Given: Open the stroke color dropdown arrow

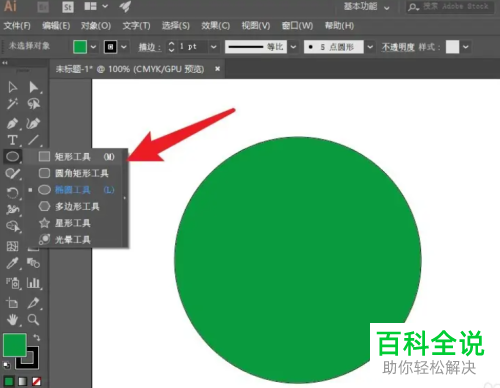Looking at the screenshot, I should 124,47.
